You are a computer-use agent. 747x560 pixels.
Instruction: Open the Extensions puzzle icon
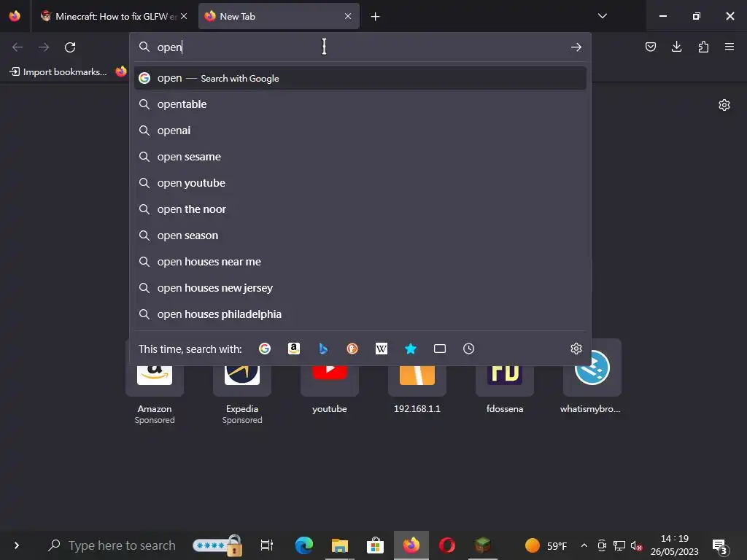703,47
